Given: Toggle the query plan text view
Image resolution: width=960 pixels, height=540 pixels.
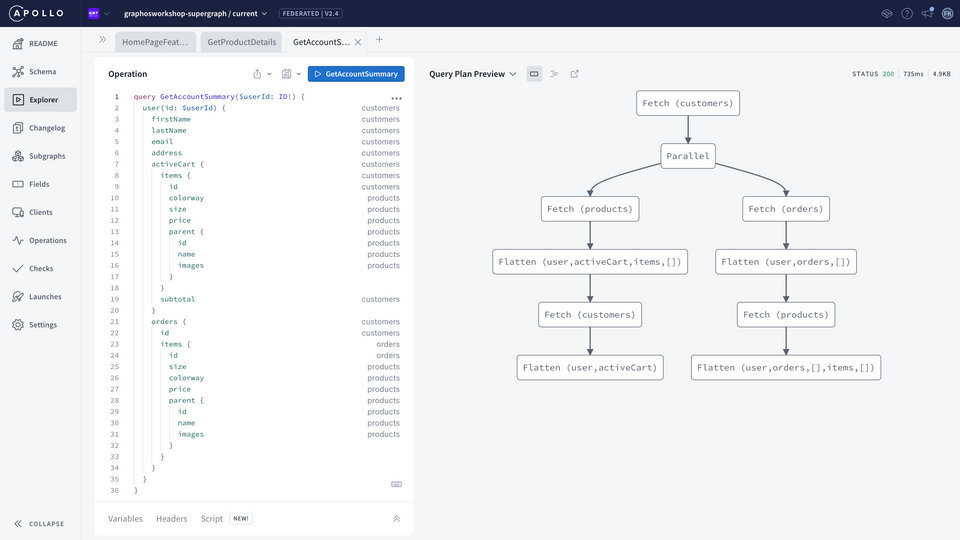Looking at the screenshot, I should pos(554,74).
